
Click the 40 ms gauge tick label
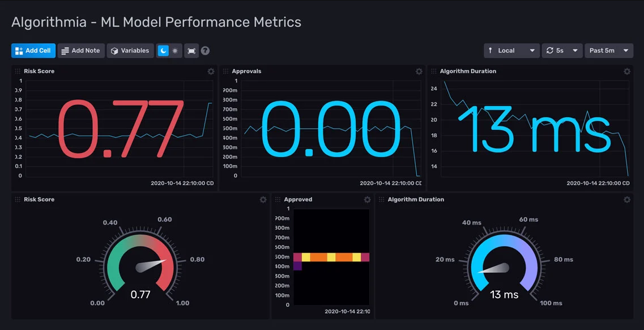click(471, 223)
